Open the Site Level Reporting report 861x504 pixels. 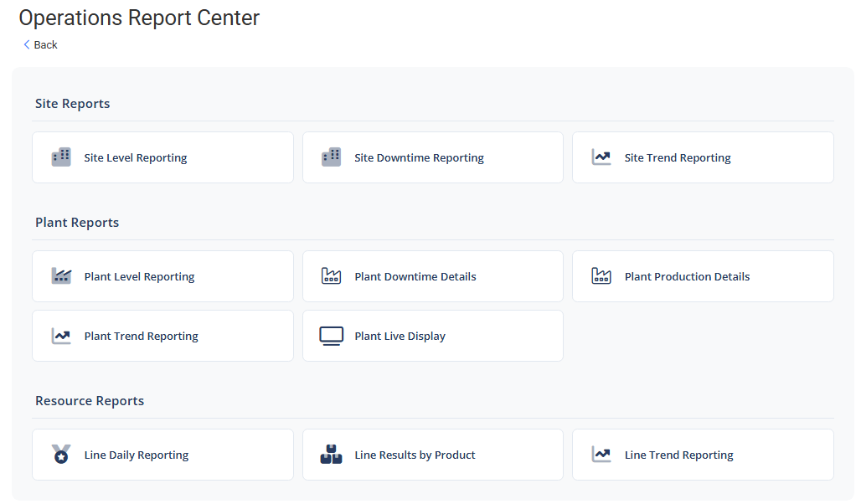coord(136,157)
